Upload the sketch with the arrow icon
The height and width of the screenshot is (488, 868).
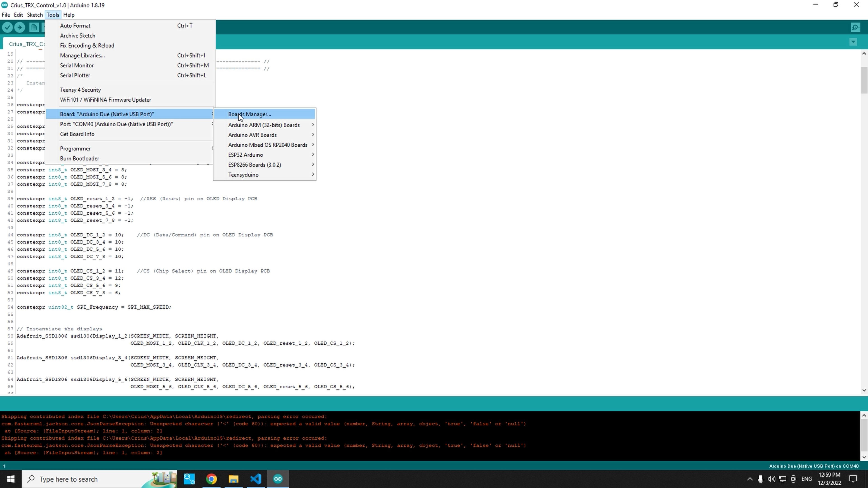(19, 27)
